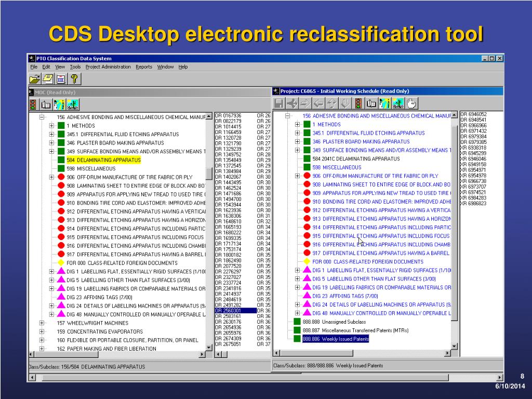Screen dimensions: 532x399
Task: Click the yellow notes icon in main toolbar
Action: click(48, 79)
